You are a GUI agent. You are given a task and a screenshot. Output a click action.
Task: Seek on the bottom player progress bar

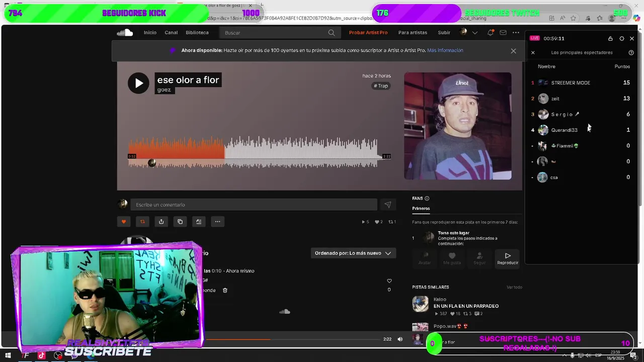tap(293, 339)
